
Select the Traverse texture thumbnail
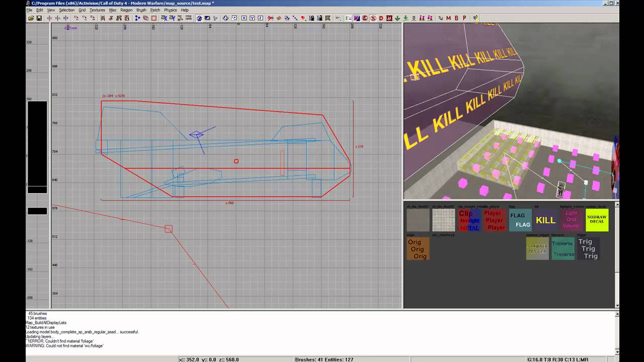tap(563, 249)
